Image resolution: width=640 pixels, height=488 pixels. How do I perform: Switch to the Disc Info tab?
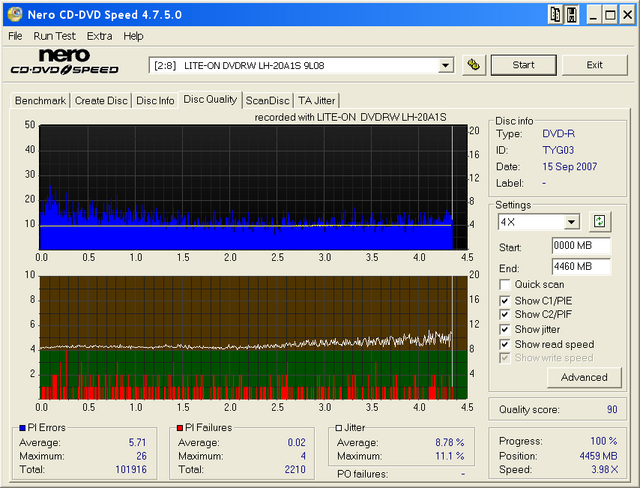[x=155, y=100]
